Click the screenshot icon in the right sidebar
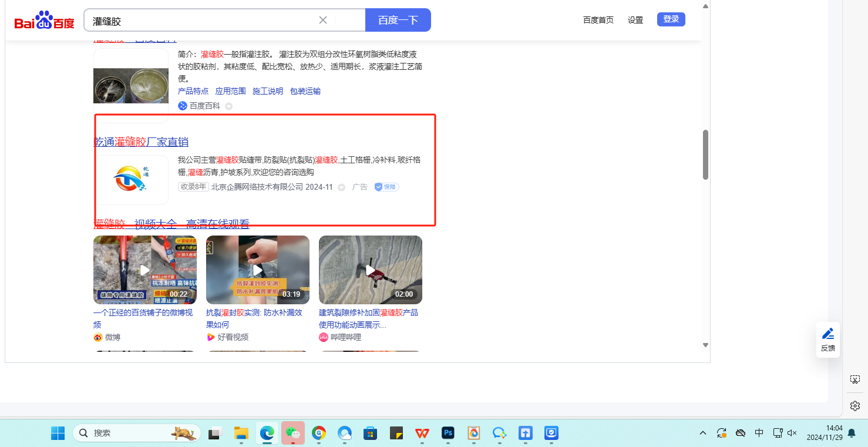868x447 pixels. click(x=855, y=379)
